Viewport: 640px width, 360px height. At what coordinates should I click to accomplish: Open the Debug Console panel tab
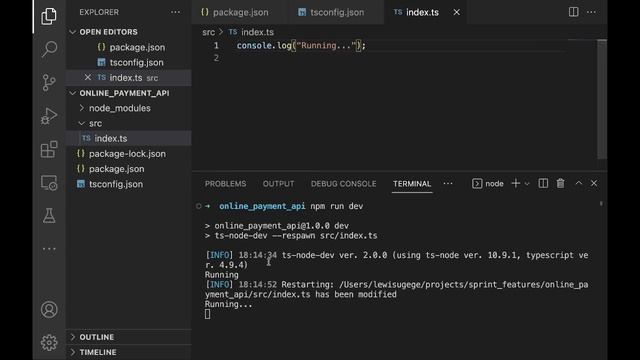pyautogui.click(x=344, y=184)
